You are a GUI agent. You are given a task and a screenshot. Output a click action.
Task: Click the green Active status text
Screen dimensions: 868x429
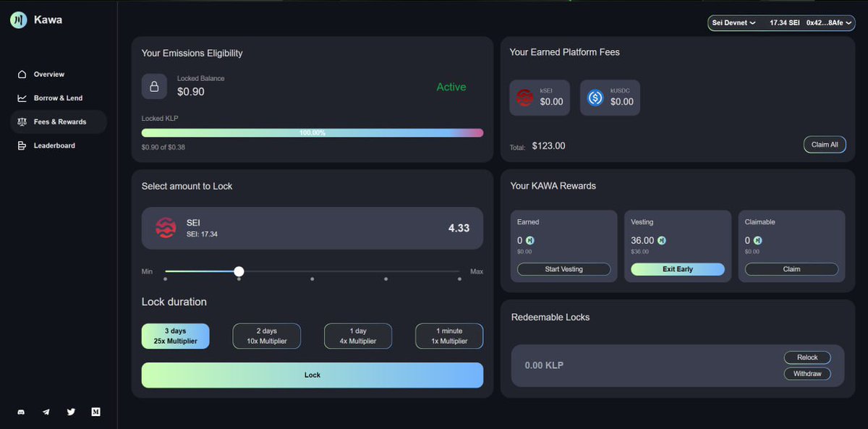click(x=451, y=87)
